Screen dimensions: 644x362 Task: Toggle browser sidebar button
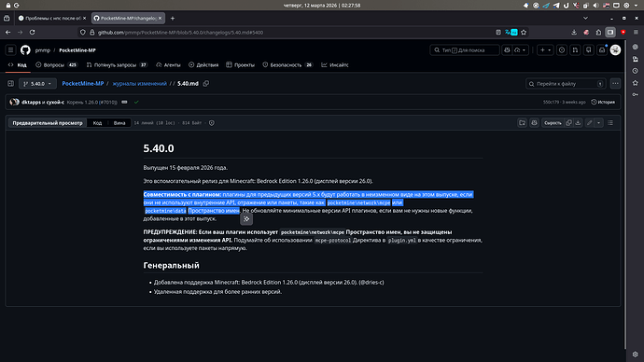pyautogui.click(x=610, y=32)
